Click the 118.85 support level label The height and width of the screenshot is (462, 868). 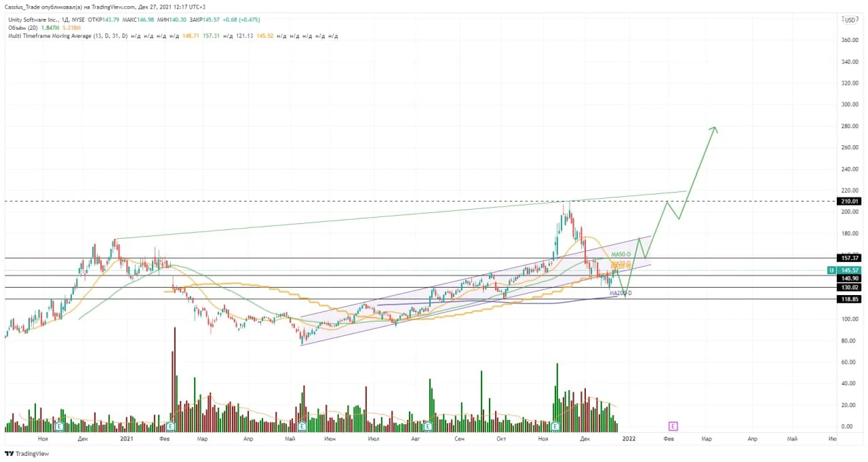[x=850, y=299]
